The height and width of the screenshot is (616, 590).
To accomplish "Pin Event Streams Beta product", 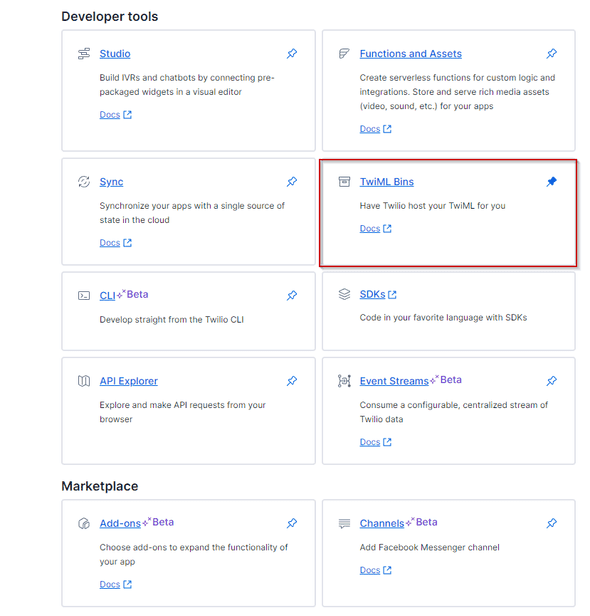I will click(x=552, y=381).
